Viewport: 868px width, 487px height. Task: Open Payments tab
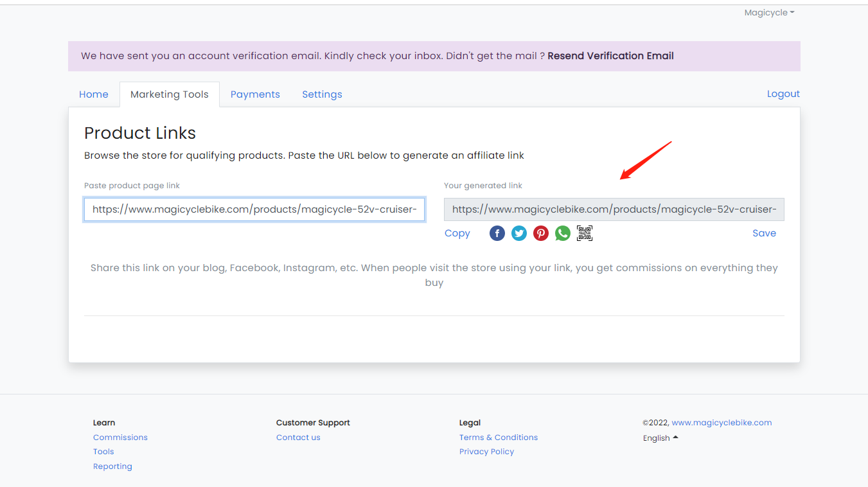tap(255, 94)
